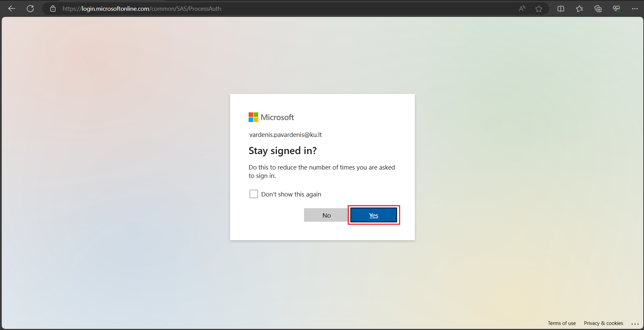The width and height of the screenshot is (644, 330).
Task: Open the Privacy & cookies link
Action: tap(603, 323)
